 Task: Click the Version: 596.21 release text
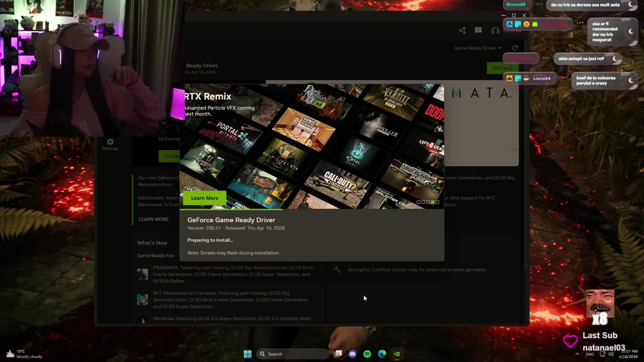pos(236,228)
